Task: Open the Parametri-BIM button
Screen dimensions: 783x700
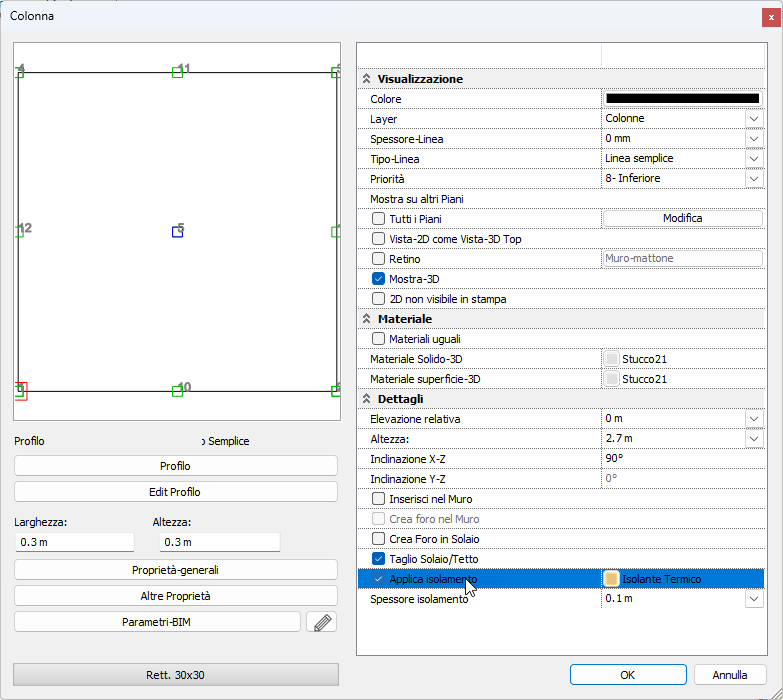Action: [157, 622]
